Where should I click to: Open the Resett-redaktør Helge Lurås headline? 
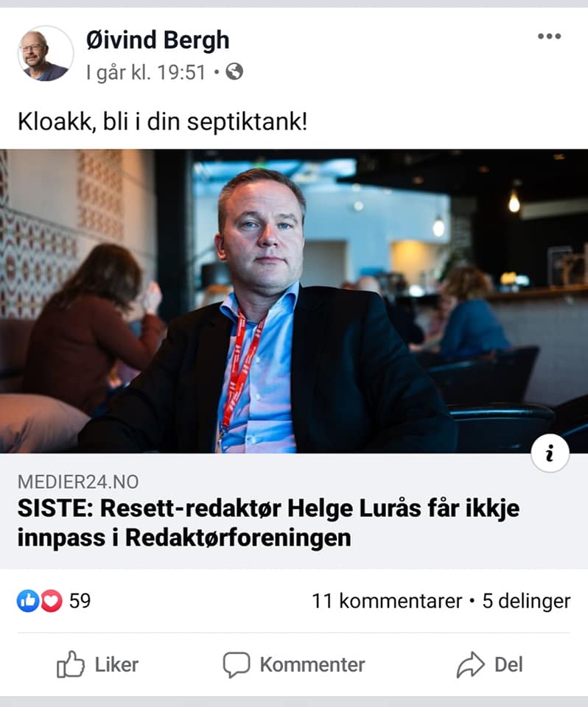click(x=268, y=523)
